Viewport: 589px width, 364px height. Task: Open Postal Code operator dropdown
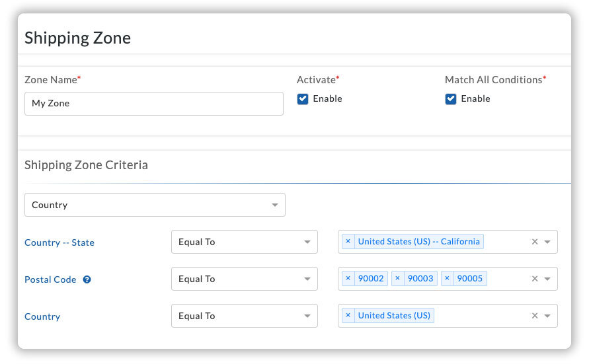244,279
